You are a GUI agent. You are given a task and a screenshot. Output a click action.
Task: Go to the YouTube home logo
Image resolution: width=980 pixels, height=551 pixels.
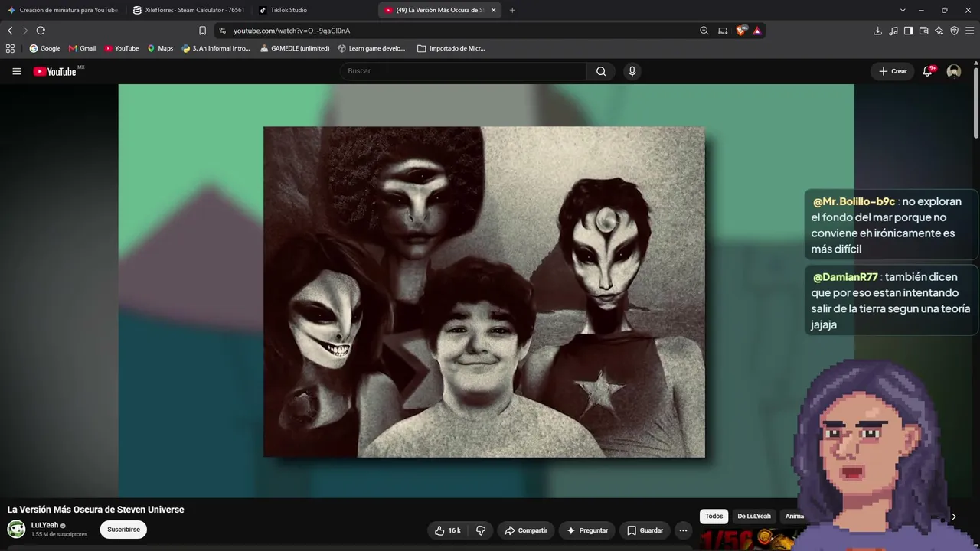point(55,71)
